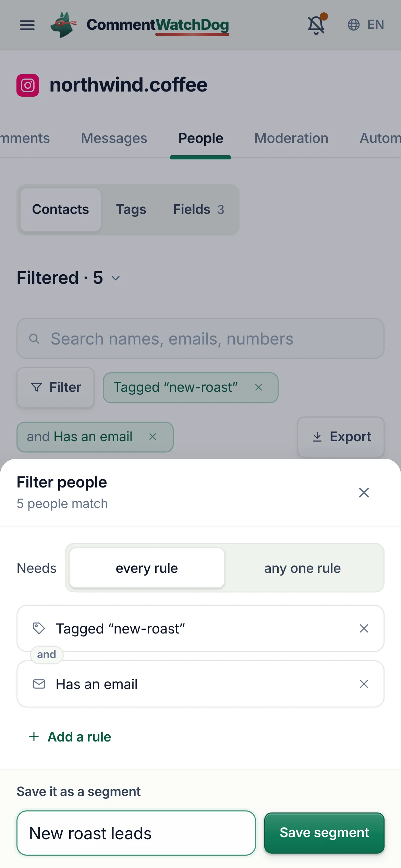Click the Filter button
Screen dimensions: 401x868
click(x=56, y=387)
